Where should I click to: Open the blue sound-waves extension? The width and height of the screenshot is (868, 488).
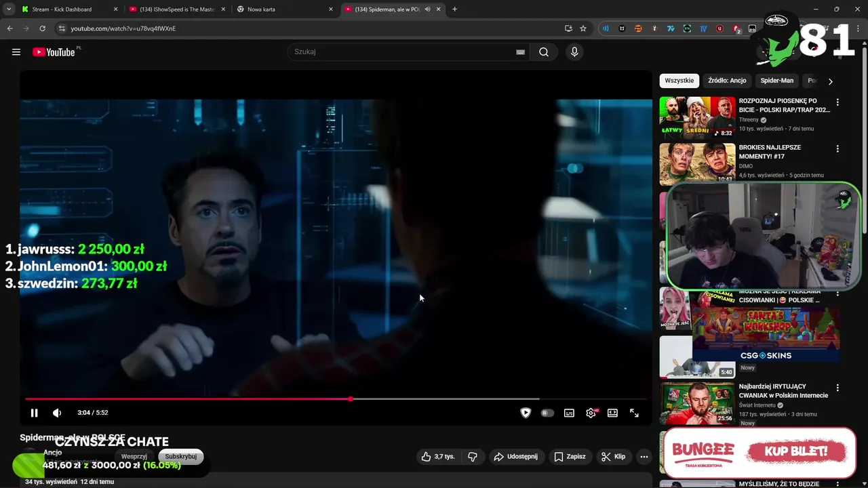pos(606,28)
